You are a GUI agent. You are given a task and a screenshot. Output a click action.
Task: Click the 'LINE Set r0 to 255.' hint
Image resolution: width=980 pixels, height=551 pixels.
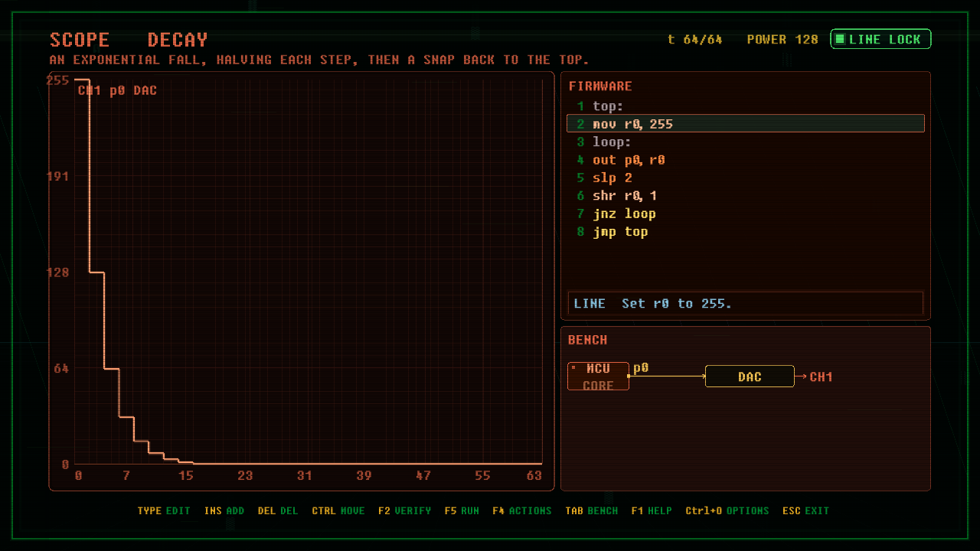[x=745, y=304]
